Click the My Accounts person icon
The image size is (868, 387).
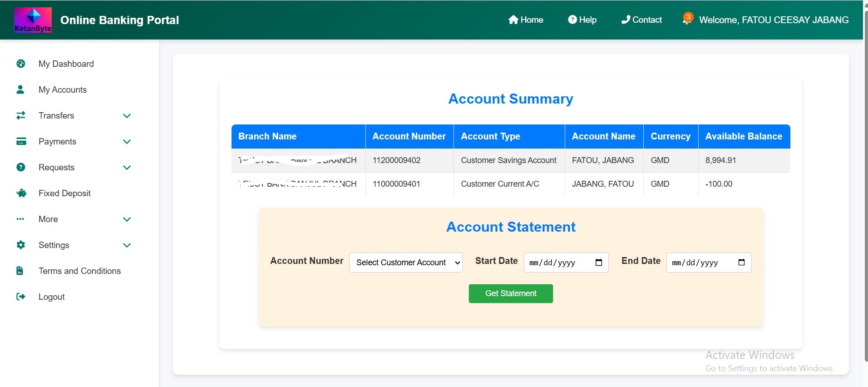pos(20,89)
